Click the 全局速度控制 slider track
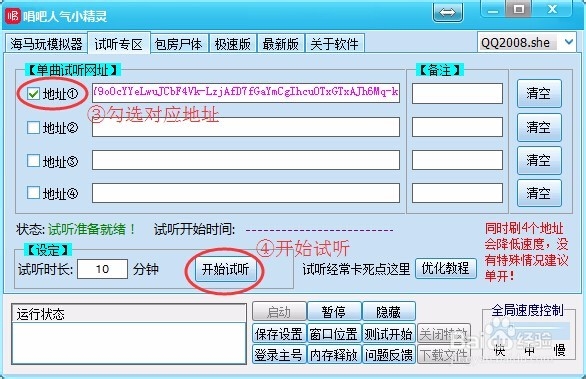This screenshot has width=586, height=379. (x=529, y=331)
